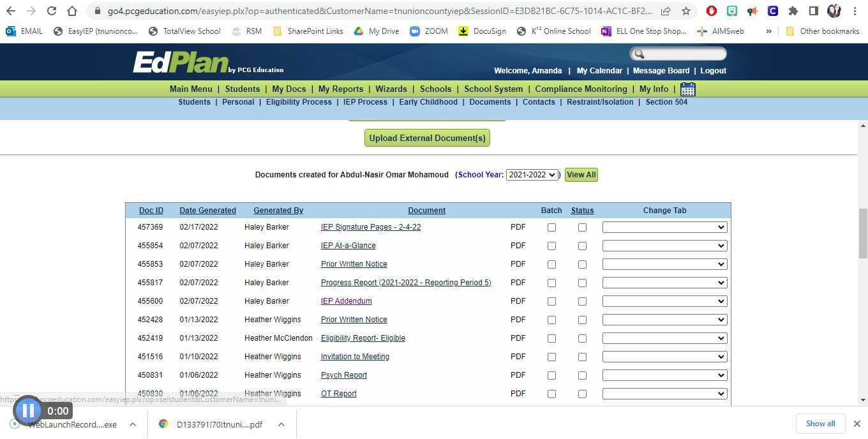Open browser extensions puzzle icon

click(793, 11)
